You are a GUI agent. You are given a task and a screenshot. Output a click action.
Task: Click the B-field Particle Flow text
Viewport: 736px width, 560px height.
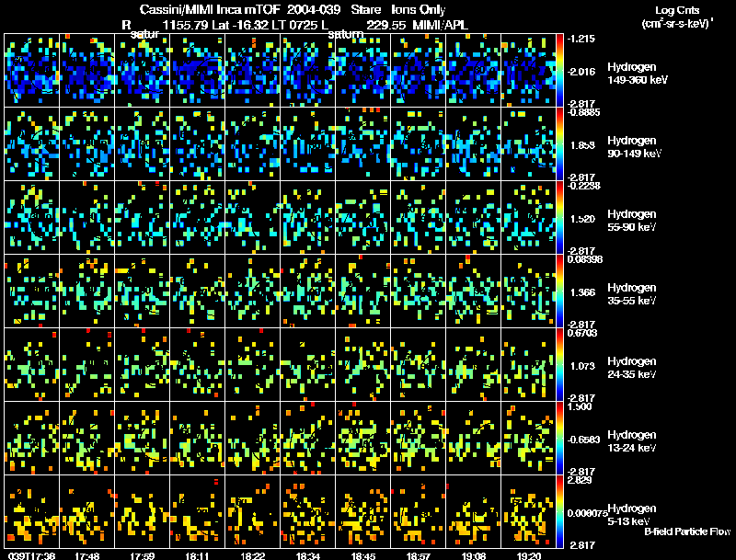(687, 531)
